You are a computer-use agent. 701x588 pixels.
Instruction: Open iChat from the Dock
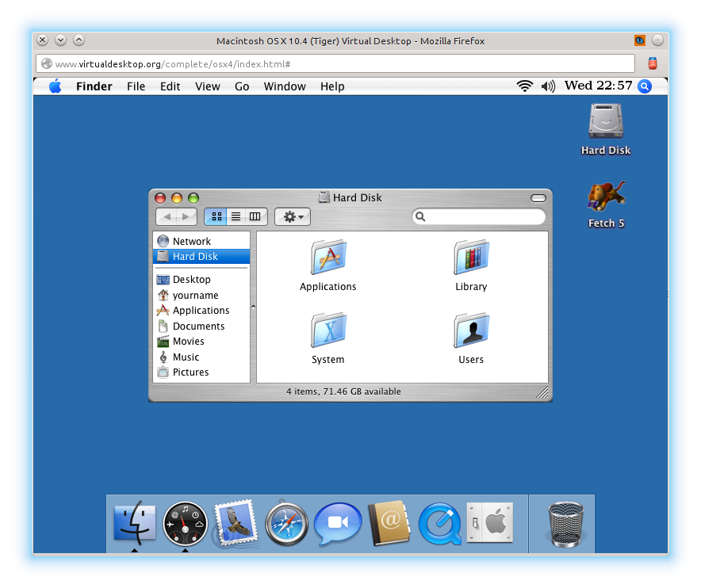[x=337, y=524]
